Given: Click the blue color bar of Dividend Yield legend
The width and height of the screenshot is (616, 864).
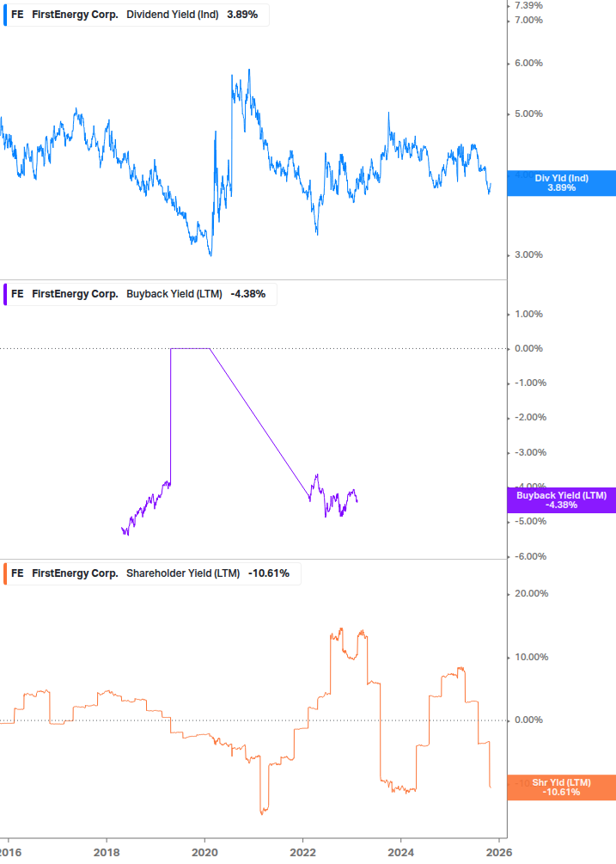Looking at the screenshot, I should [x=5, y=15].
